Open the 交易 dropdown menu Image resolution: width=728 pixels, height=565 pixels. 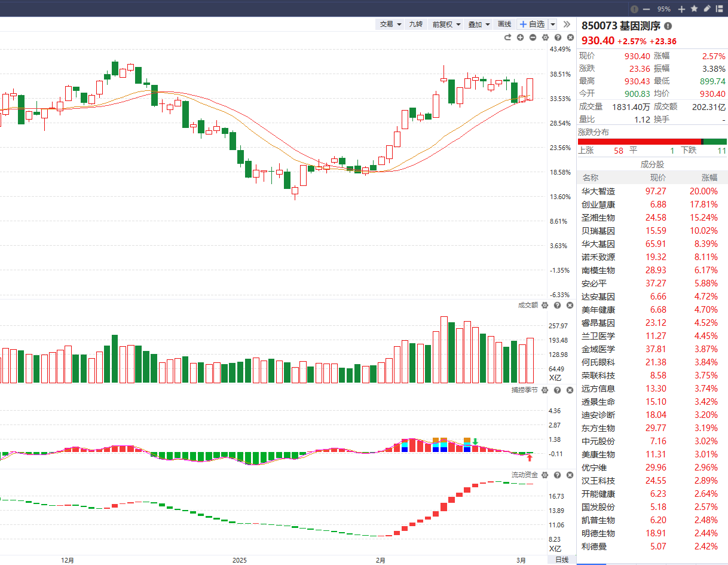coord(391,24)
